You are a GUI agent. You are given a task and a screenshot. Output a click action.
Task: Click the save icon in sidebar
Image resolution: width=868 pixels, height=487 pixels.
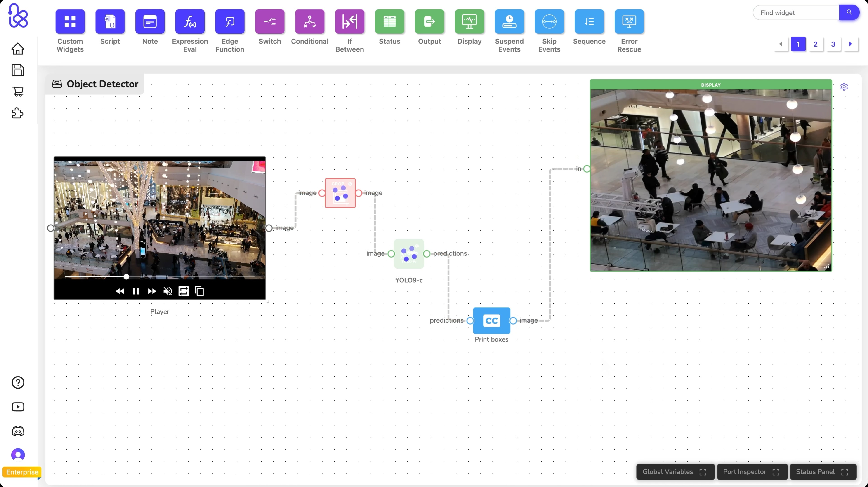[18, 70]
